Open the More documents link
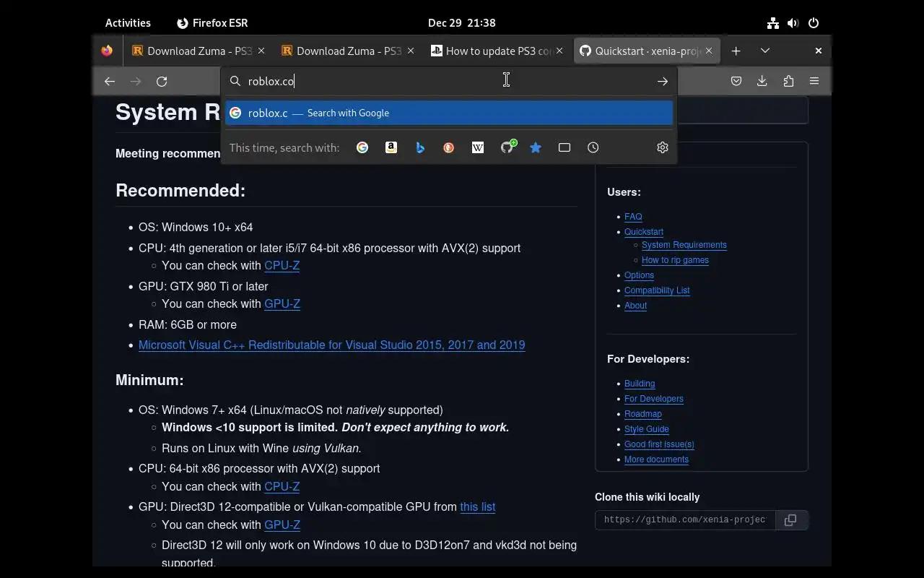 coord(656,460)
